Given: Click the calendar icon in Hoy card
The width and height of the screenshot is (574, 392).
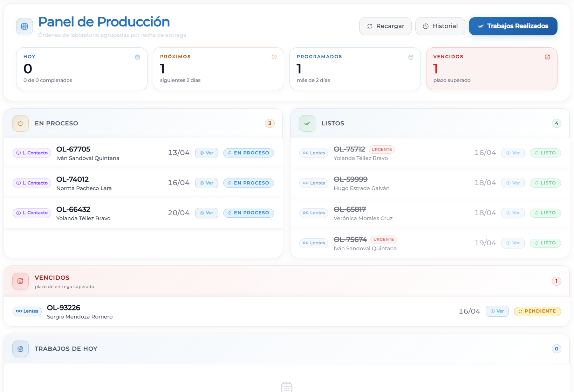Looking at the screenshot, I should (137, 57).
